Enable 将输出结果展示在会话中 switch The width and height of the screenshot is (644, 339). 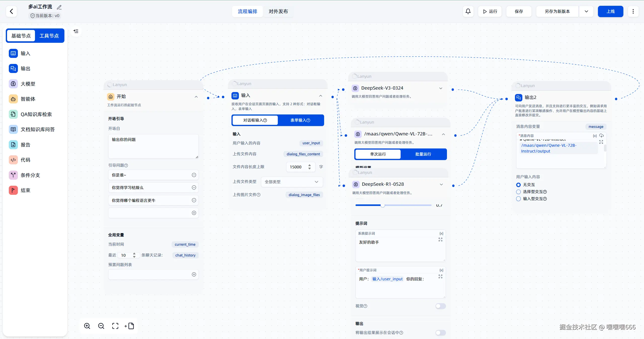(440, 332)
